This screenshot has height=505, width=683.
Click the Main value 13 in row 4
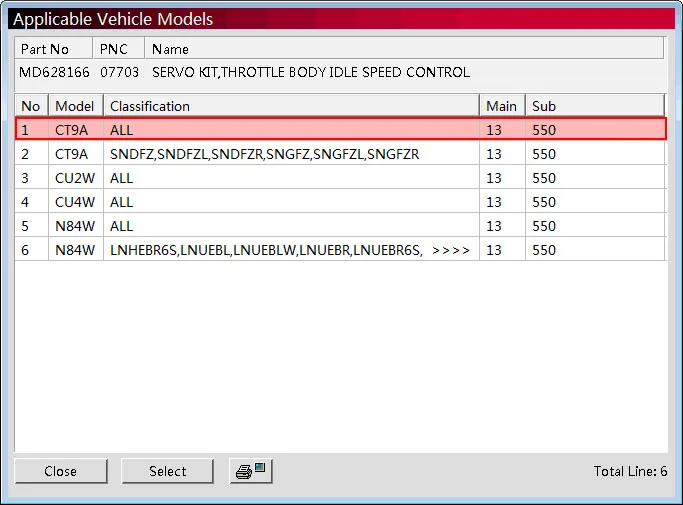click(x=494, y=202)
